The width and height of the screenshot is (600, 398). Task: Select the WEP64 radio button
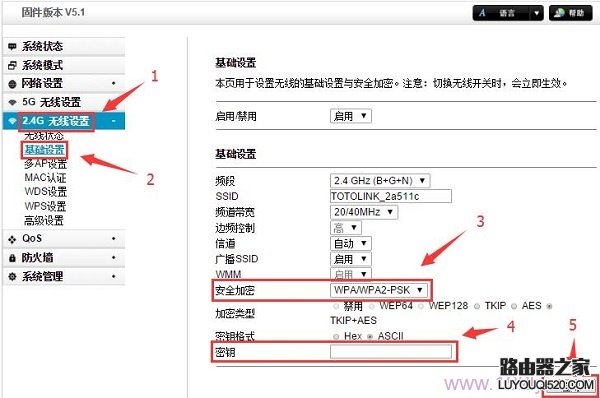[x=372, y=306]
